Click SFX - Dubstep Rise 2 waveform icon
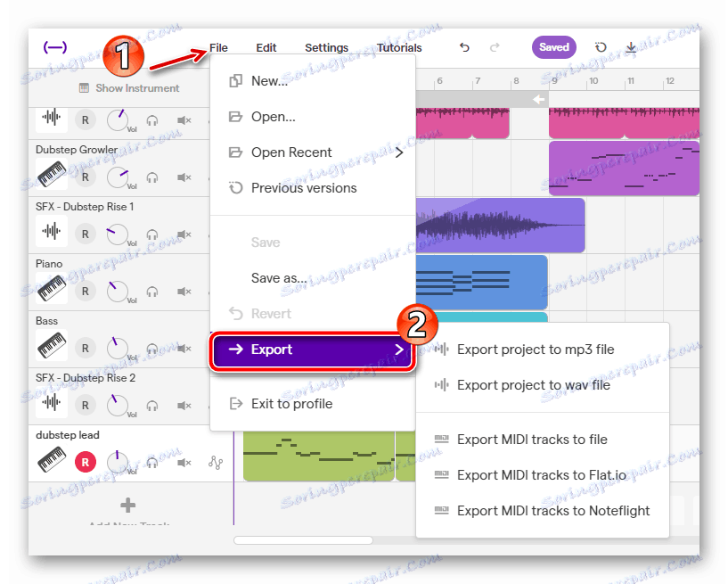The image size is (728, 584). (x=52, y=402)
